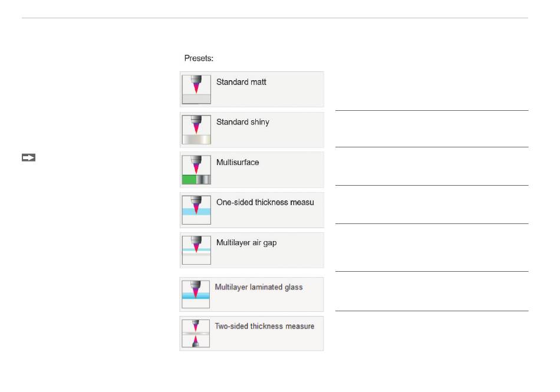
Task: Click the Presets heading label
Action: pos(199,58)
